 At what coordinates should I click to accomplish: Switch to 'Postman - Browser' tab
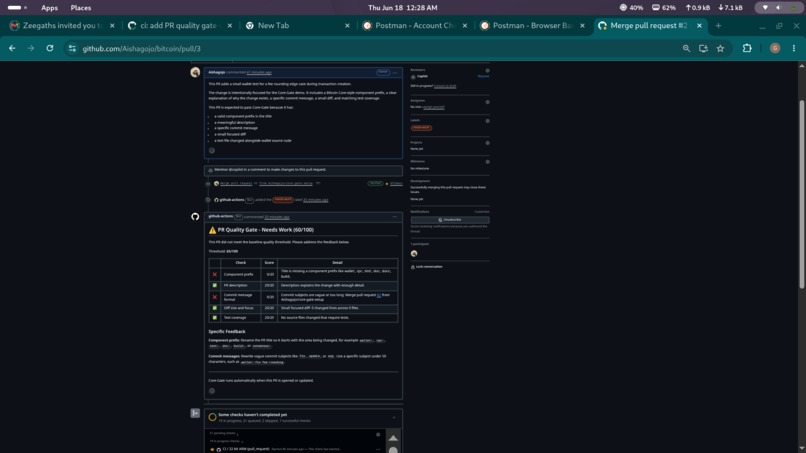point(532,25)
